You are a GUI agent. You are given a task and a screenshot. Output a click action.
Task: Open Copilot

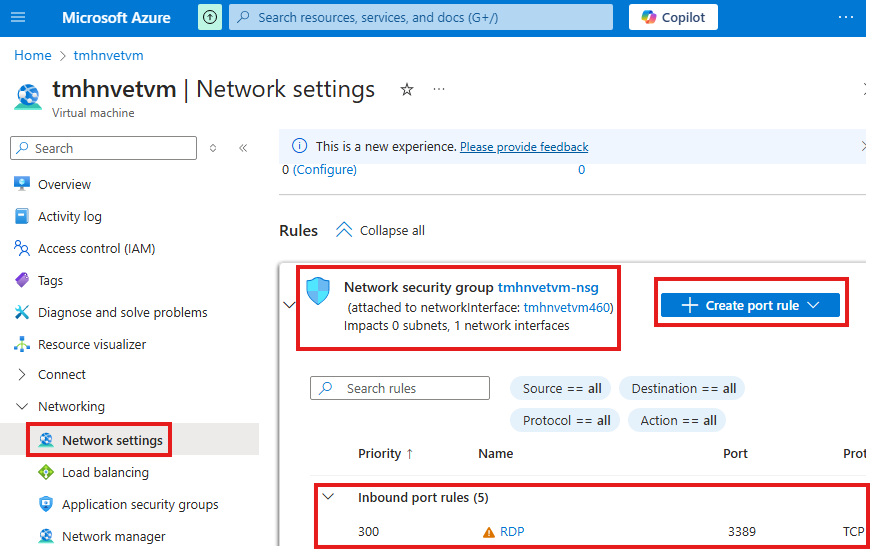(x=673, y=17)
